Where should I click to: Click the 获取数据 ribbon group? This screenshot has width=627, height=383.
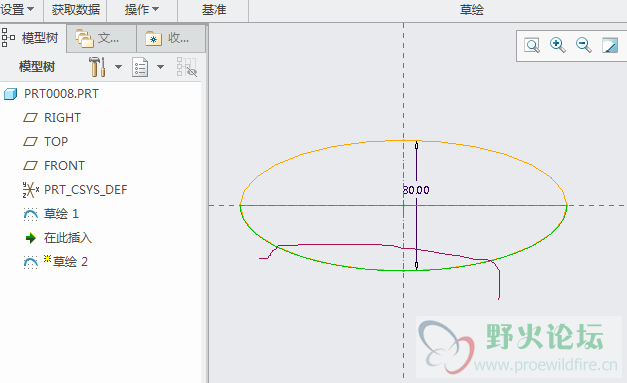pyautogui.click(x=76, y=10)
